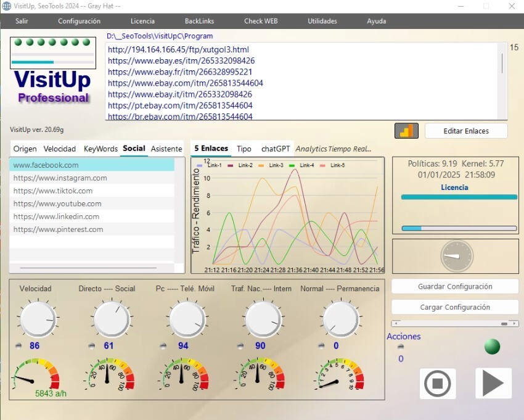Click the Editar Enlaces button
The image size is (524, 420).
tap(466, 131)
